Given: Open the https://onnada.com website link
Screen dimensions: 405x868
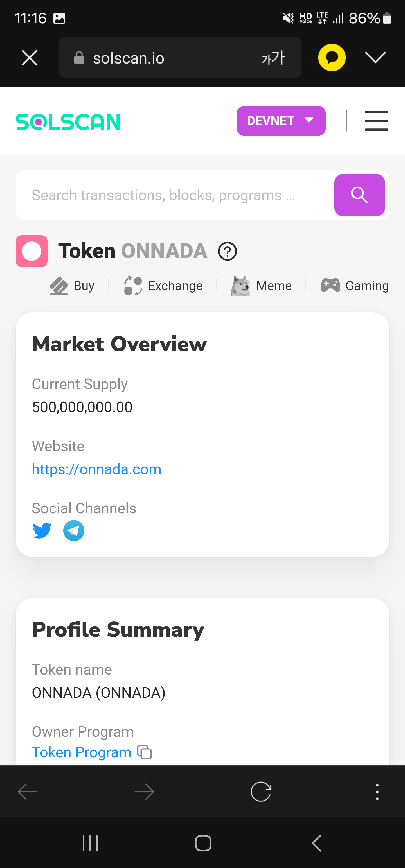Looking at the screenshot, I should pos(96,469).
